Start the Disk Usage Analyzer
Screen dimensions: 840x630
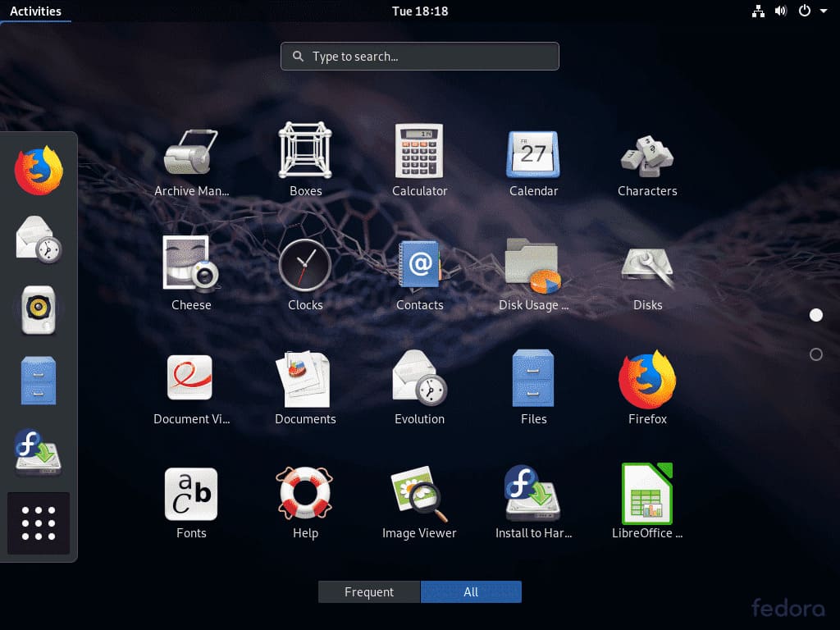[x=533, y=266]
